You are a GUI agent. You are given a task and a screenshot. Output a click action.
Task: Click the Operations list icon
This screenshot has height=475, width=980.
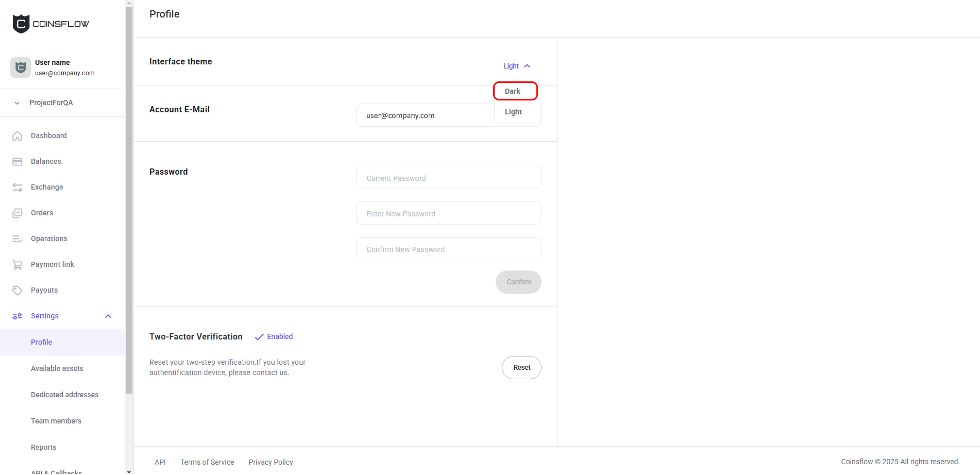click(x=18, y=239)
